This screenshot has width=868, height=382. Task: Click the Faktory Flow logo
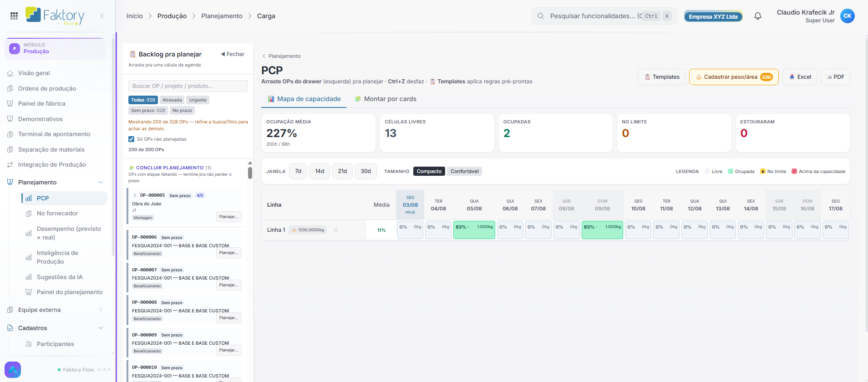click(55, 16)
